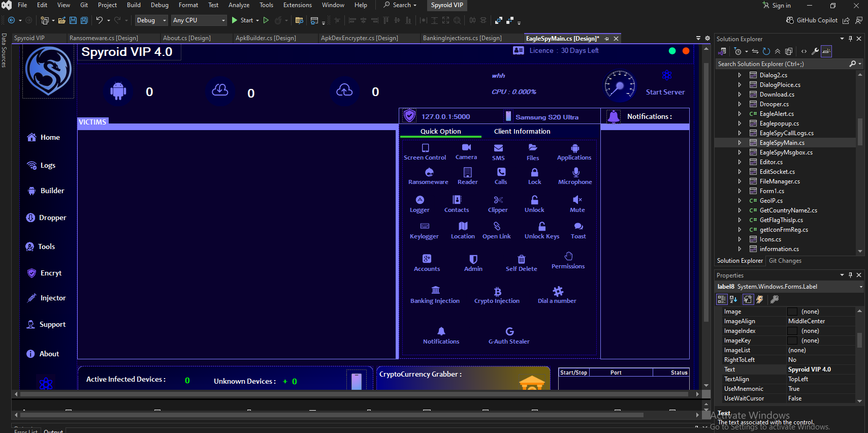Expand the Form1.cs tree node
This screenshot has width=868, height=433.
point(740,191)
